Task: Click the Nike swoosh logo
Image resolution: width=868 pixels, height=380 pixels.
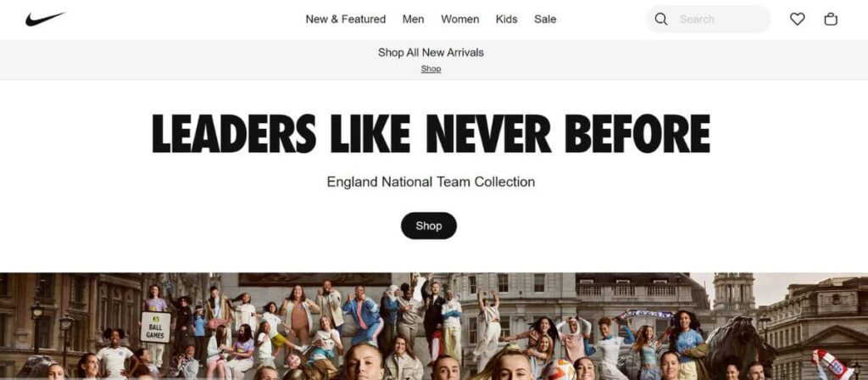Action: coord(45,19)
